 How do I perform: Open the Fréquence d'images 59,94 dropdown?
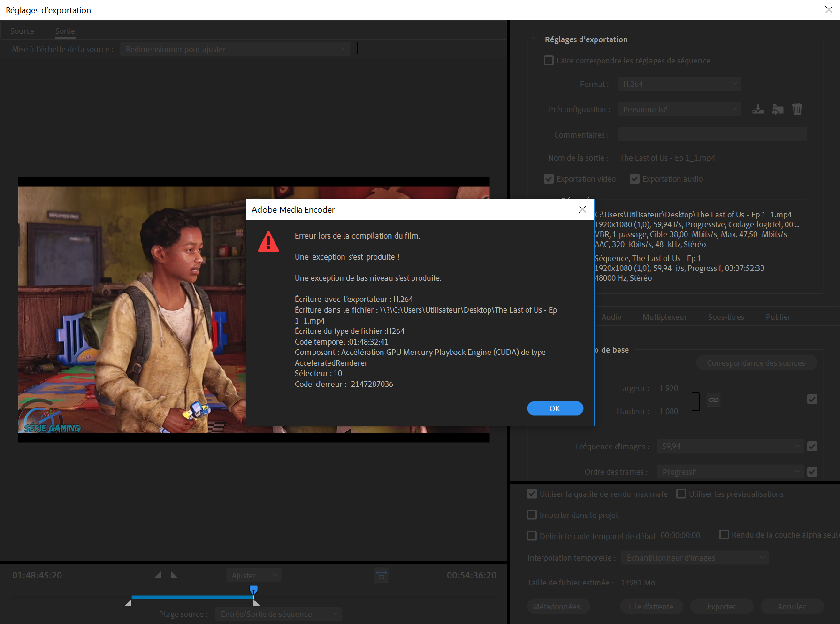[x=730, y=447]
